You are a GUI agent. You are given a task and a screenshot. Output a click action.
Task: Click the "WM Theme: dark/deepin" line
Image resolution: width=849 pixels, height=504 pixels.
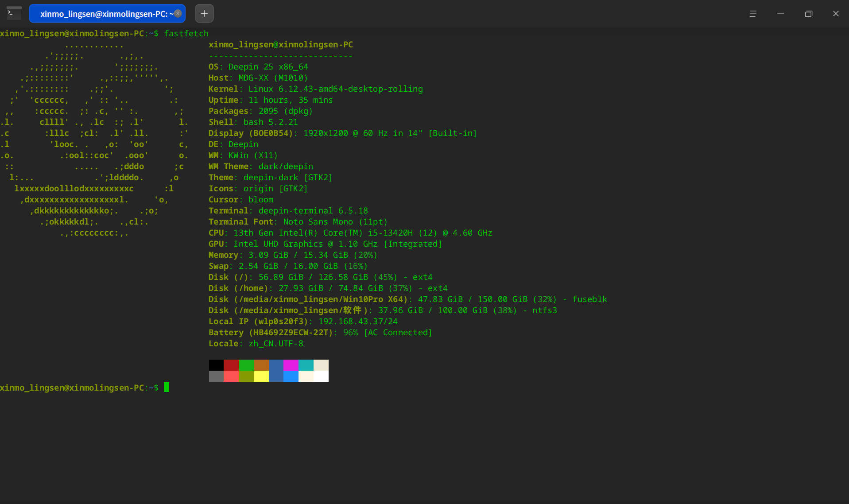(x=261, y=166)
